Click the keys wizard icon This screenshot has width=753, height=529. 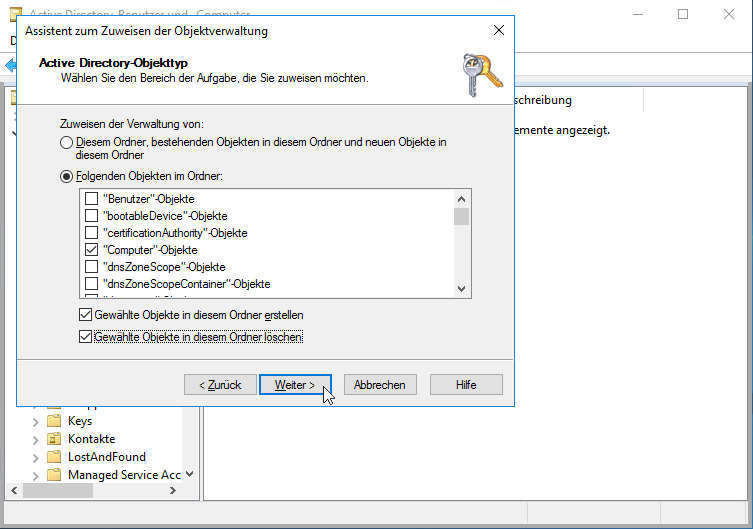(483, 75)
